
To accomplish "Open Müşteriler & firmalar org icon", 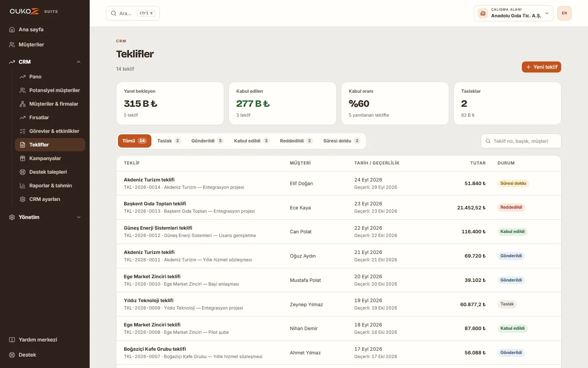I will [22, 104].
